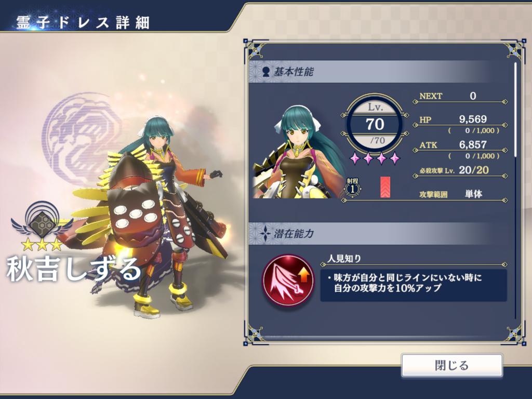This screenshot has width=532, height=399.
Task: Click the 潜在能力 section header
Action: 371,233
